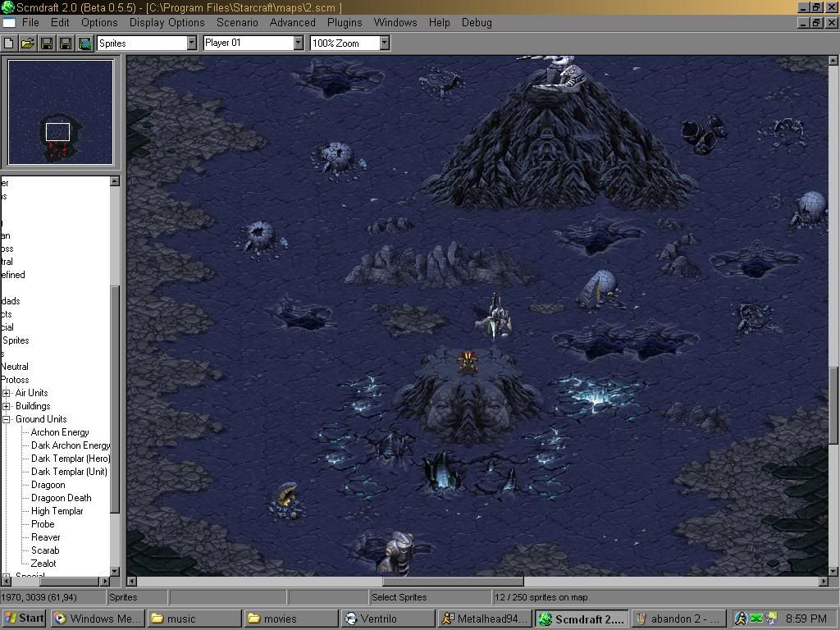Select Reaver in the tree
This screenshot has width=840, height=630.
point(46,537)
